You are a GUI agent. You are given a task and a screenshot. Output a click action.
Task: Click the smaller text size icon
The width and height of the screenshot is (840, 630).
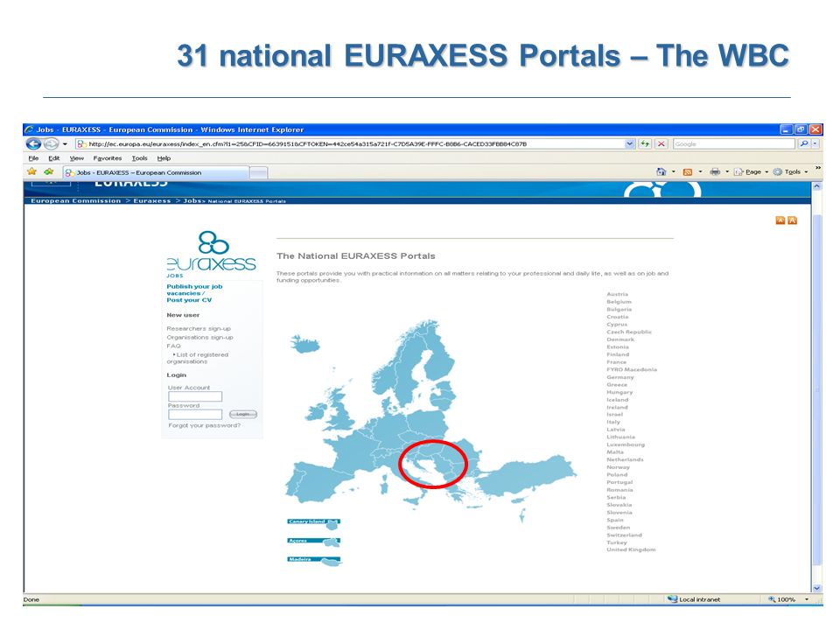[780, 220]
